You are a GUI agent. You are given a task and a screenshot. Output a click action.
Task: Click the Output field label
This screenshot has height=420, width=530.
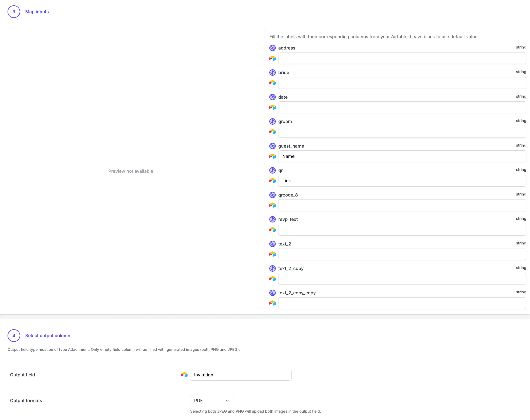pyautogui.click(x=23, y=375)
